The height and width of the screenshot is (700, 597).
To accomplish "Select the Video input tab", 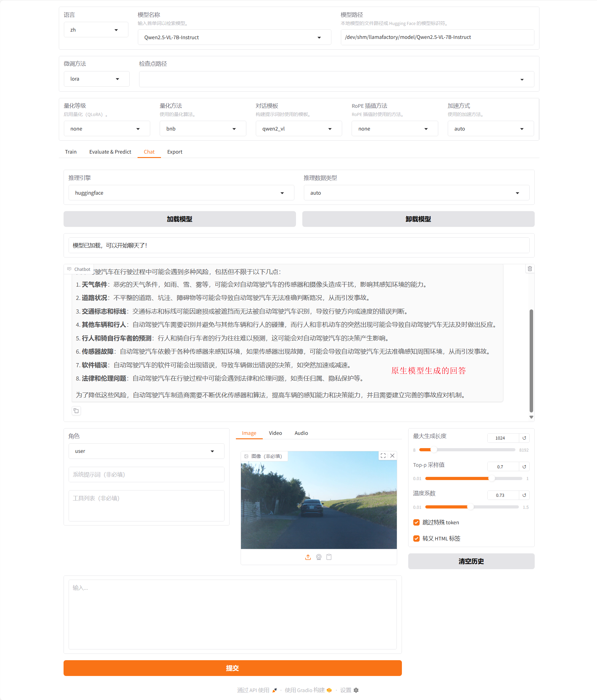I will click(275, 433).
